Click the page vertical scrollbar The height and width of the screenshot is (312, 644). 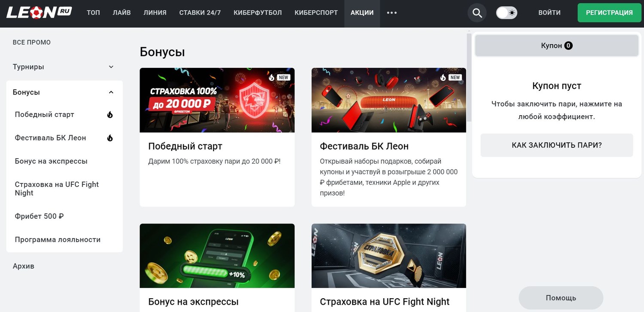pyautogui.click(x=469, y=77)
